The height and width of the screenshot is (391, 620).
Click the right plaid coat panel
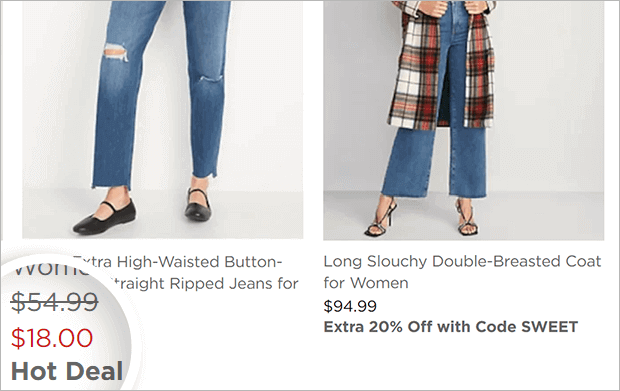(479, 67)
